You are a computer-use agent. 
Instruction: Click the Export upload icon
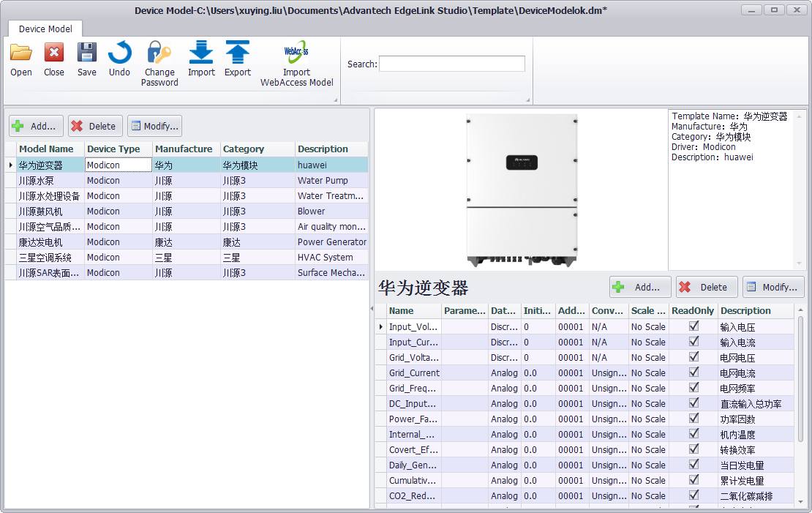point(238,53)
